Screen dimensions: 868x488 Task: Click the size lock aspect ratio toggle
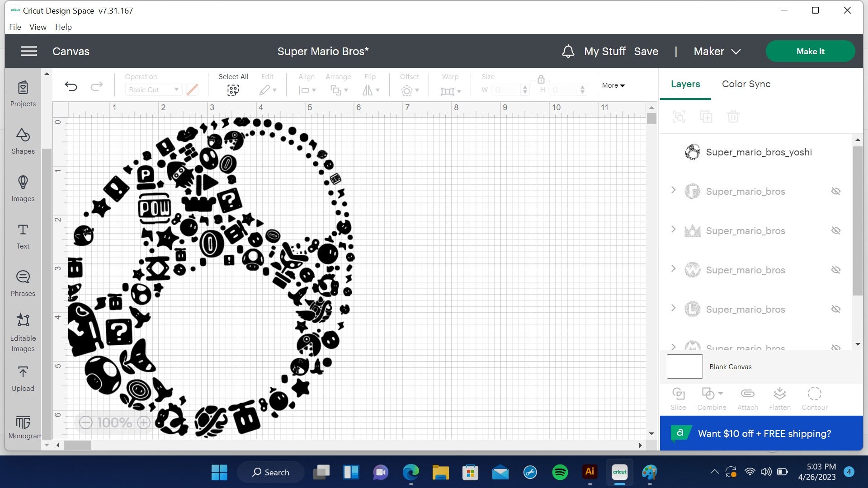pos(541,79)
